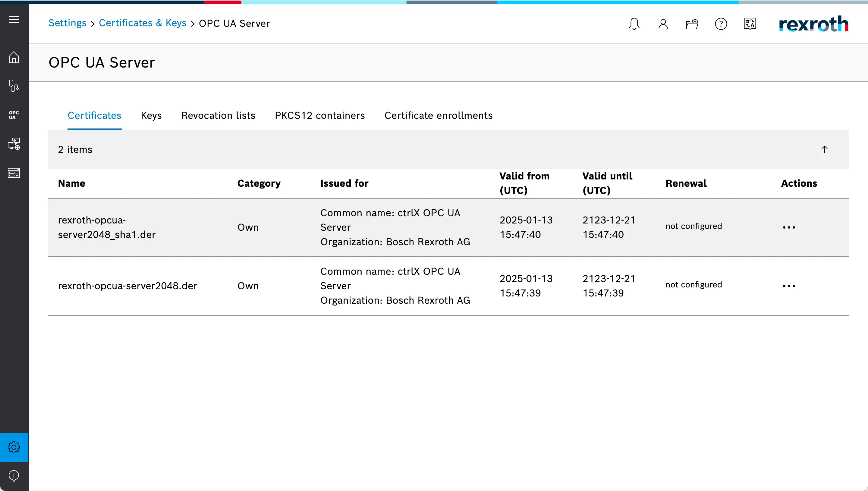
Task: Open the notifications bell
Action: click(x=634, y=24)
